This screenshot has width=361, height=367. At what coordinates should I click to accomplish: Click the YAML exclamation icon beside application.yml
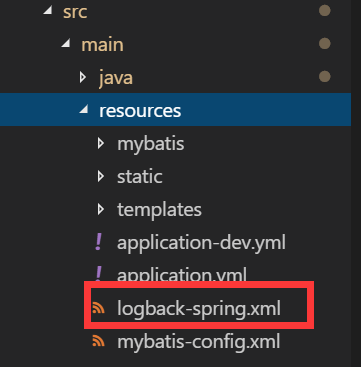tap(98, 274)
